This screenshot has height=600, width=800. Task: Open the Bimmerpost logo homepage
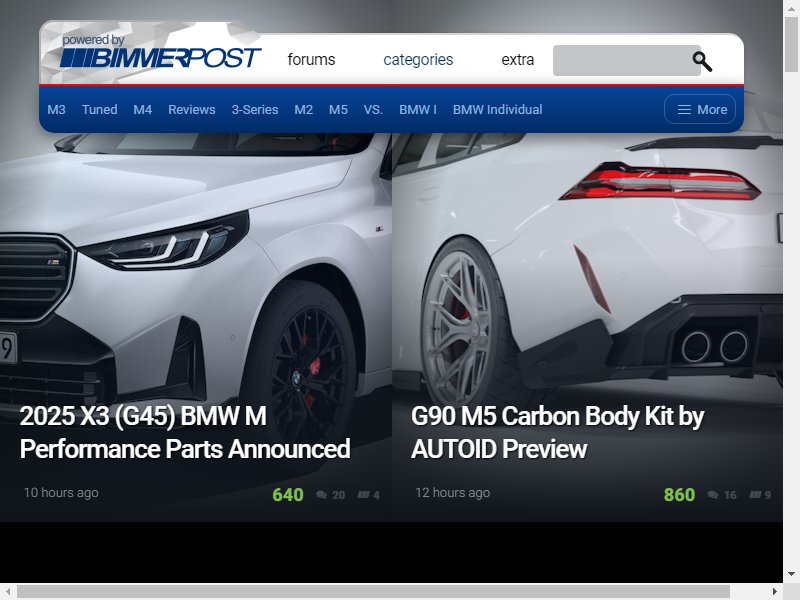[x=160, y=52]
